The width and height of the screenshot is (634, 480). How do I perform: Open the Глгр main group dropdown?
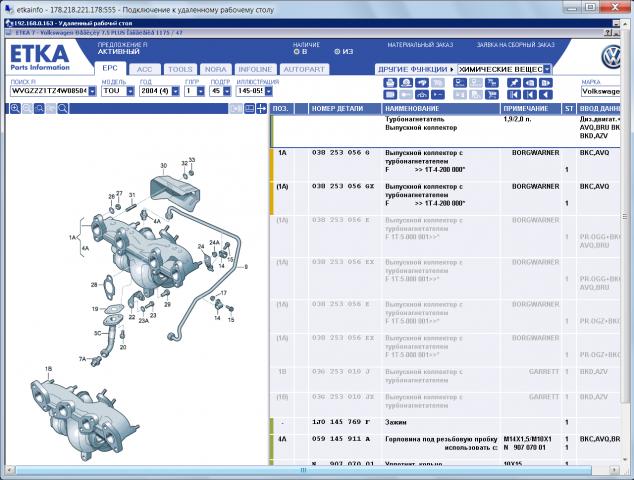tap(201, 91)
